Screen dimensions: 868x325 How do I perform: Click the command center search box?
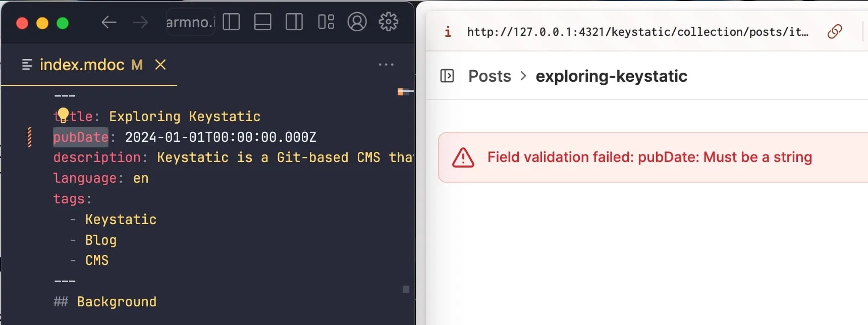(x=190, y=22)
